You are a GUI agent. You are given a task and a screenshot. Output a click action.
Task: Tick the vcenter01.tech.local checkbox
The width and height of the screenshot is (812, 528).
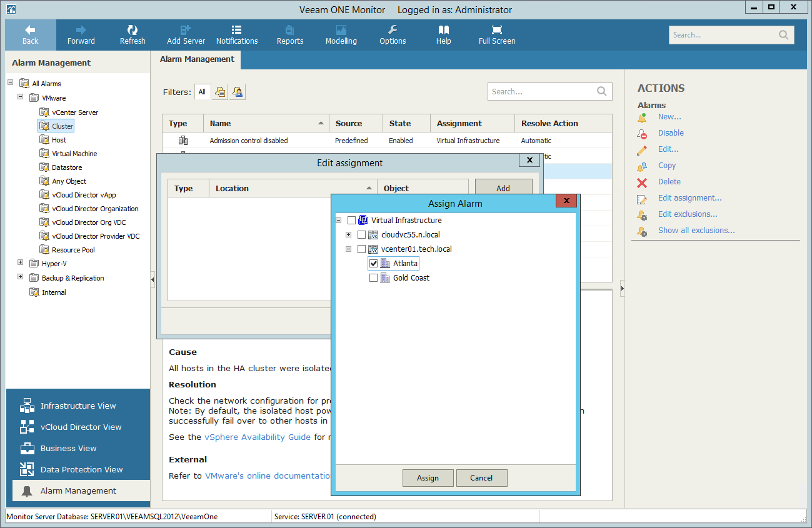click(x=361, y=249)
